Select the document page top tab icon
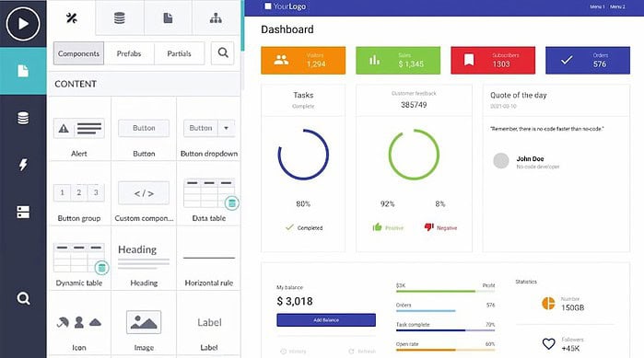The image size is (644, 358). click(168, 18)
